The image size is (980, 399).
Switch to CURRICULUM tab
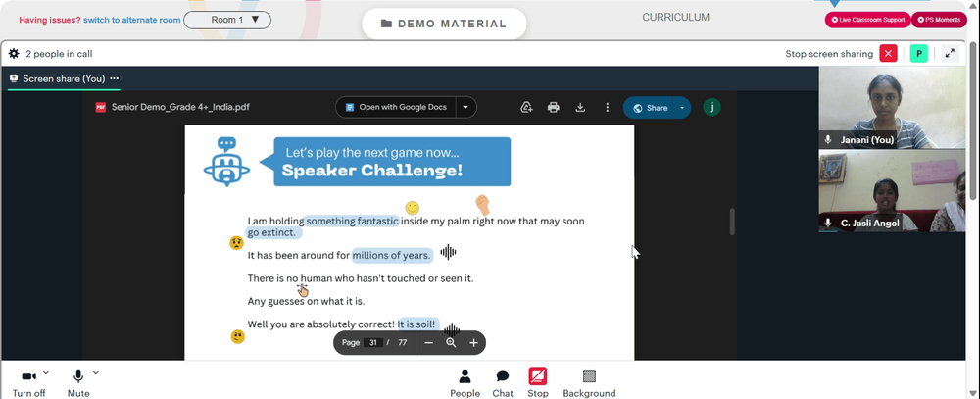pyautogui.click(x=675, y=18)
